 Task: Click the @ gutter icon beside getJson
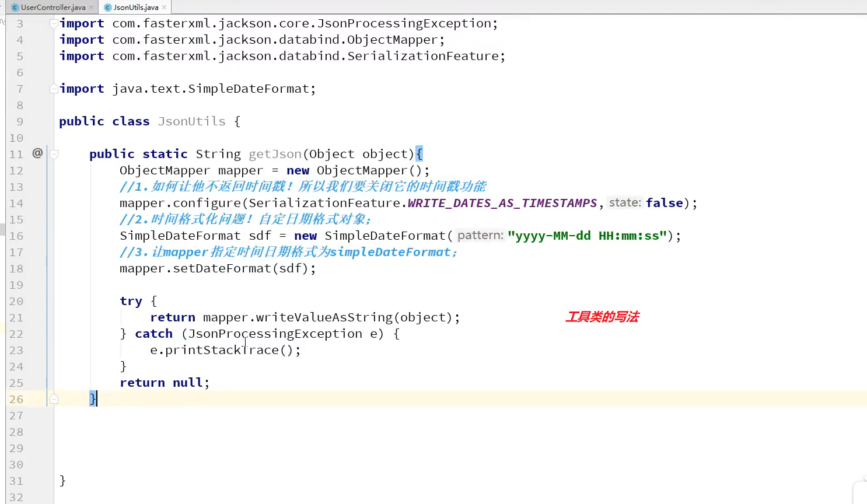pyautogui.click(x=37, y=153)
